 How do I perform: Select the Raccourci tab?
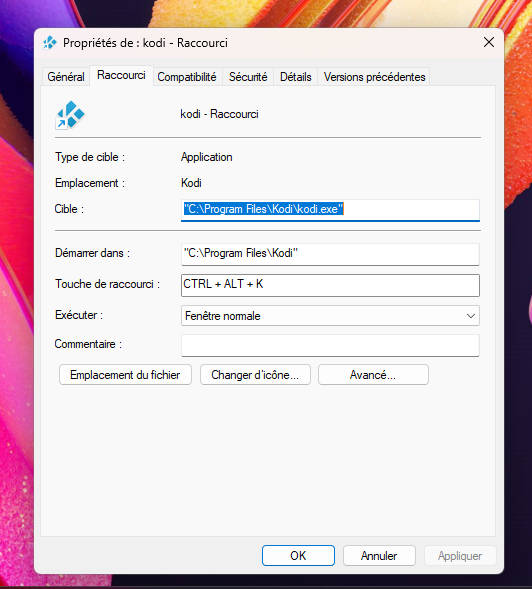pos(121,75)
